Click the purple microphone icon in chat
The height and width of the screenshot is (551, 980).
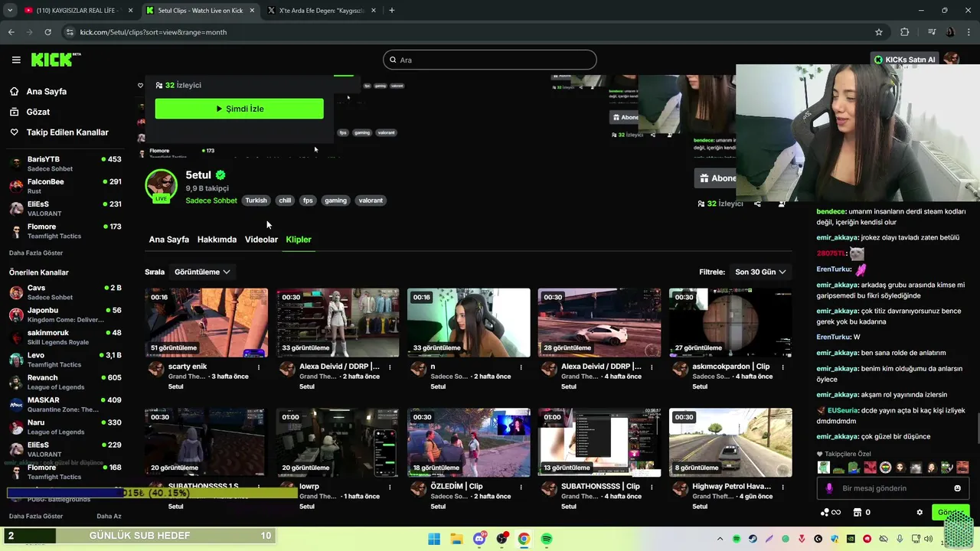pyautogui.click(x=829, y=488)
